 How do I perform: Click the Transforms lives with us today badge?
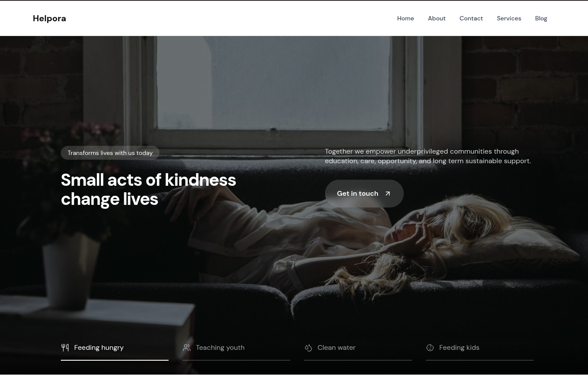(x=110, y=153)
